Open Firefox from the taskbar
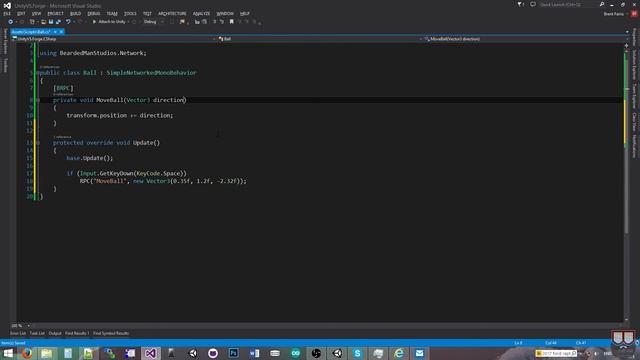The image size is (640, 360). pyautogui.click(x=27, y=353)
